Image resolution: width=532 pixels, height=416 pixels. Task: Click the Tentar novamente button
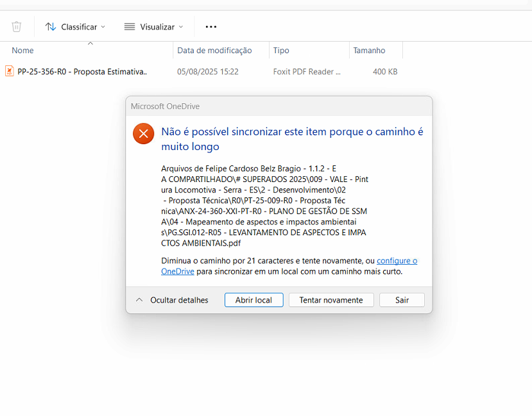click(331, 300)
